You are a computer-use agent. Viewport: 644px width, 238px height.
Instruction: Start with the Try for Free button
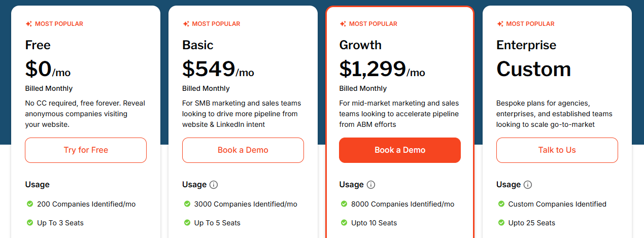[x=86, y=150]
